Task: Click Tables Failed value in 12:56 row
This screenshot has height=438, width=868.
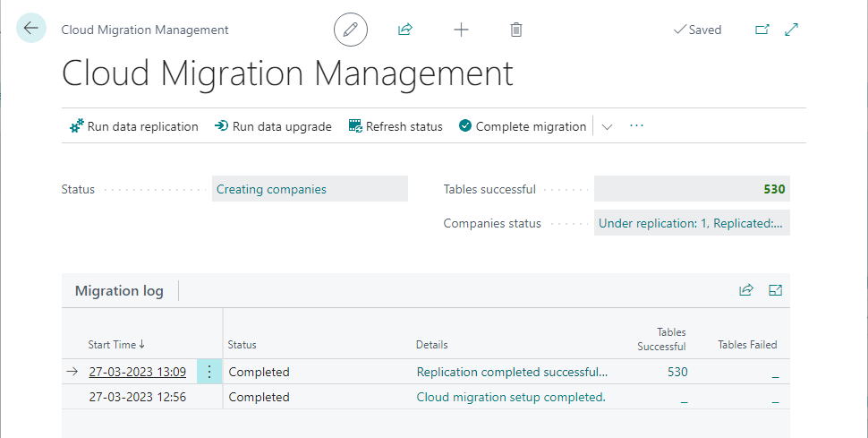Action: [x=775, y=398]
